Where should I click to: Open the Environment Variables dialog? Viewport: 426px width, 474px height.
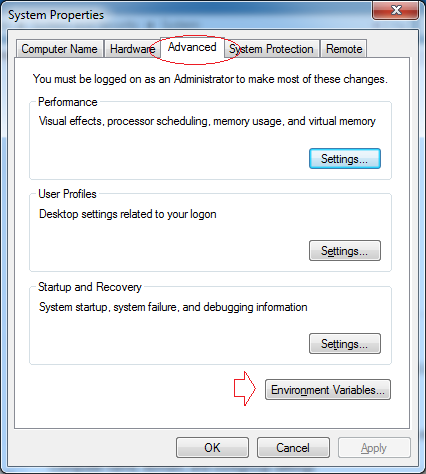coord(328,390)
